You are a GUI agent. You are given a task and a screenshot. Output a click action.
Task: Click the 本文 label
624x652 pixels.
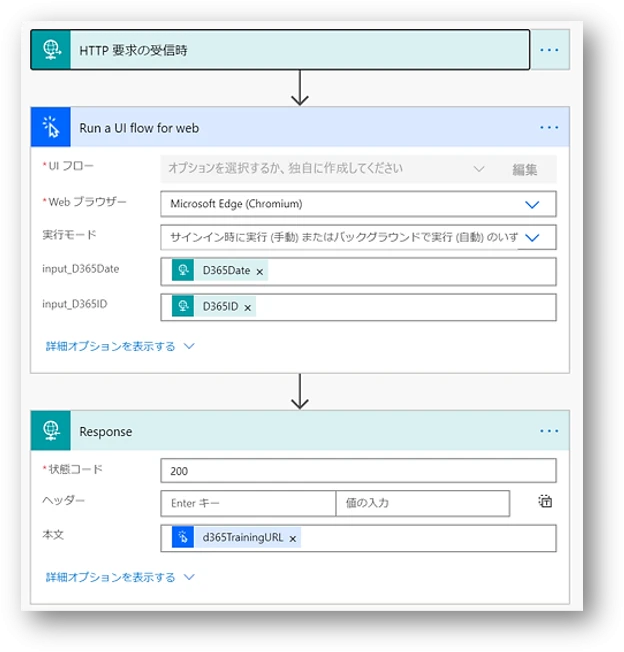point(53,534)
